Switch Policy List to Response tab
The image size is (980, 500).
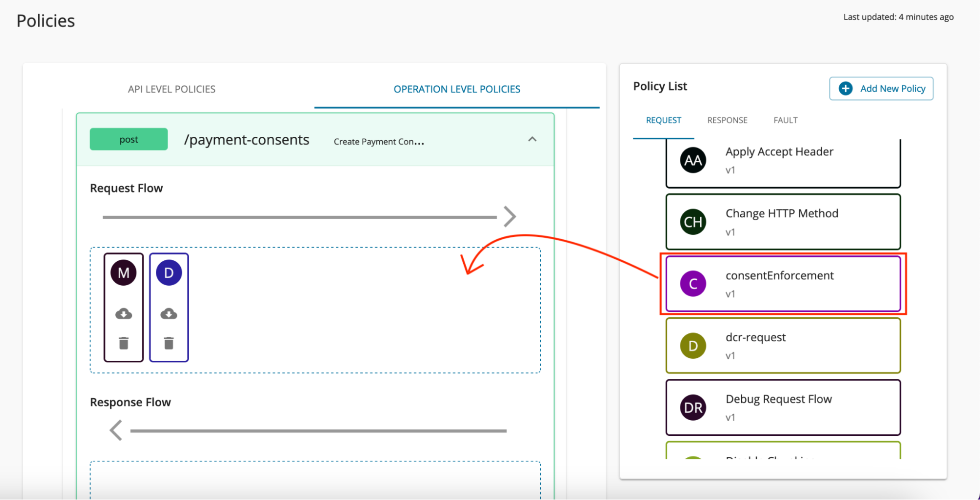tap(727, 120)
